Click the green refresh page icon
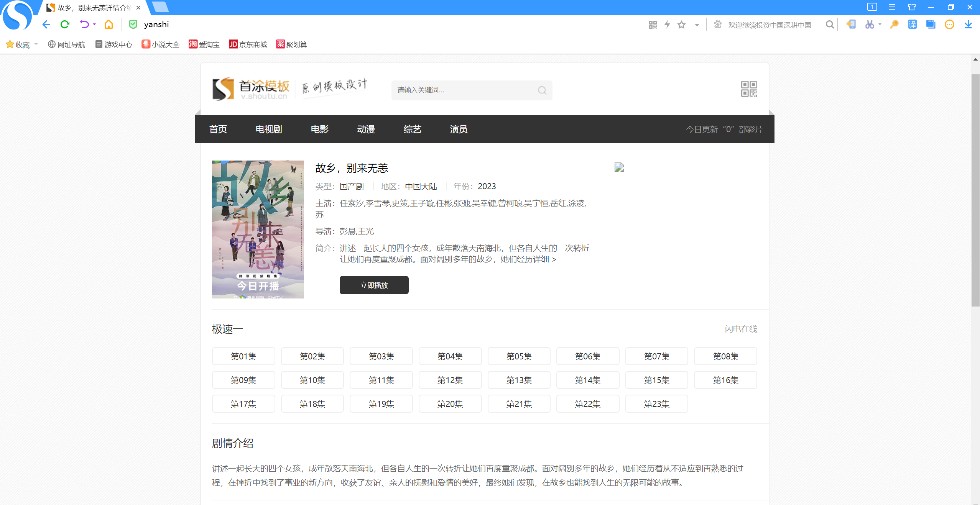This screenshot has width=980, height=505. click(65, 25)
